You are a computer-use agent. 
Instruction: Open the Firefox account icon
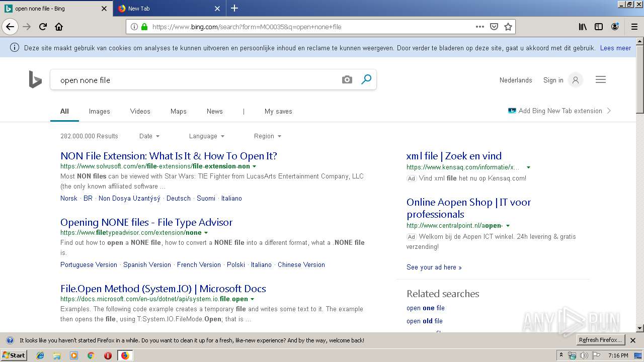pyautogui.click(x=615, y=27)
